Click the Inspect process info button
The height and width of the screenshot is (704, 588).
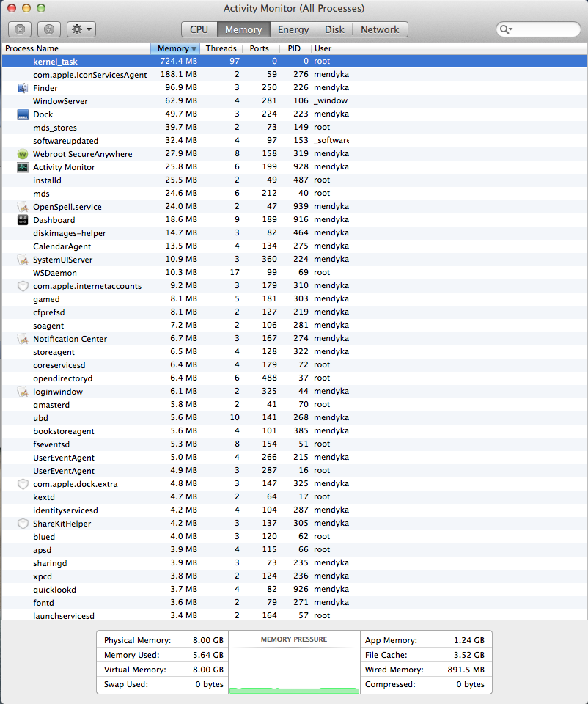click(x=49, y=29)
